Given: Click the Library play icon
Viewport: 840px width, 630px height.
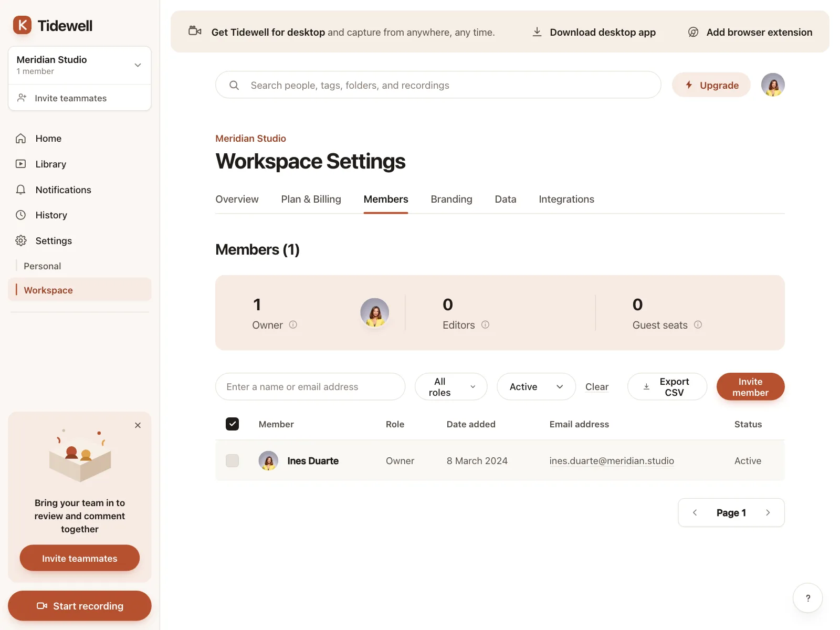Looking at the screenshot, I should [21, 164].
